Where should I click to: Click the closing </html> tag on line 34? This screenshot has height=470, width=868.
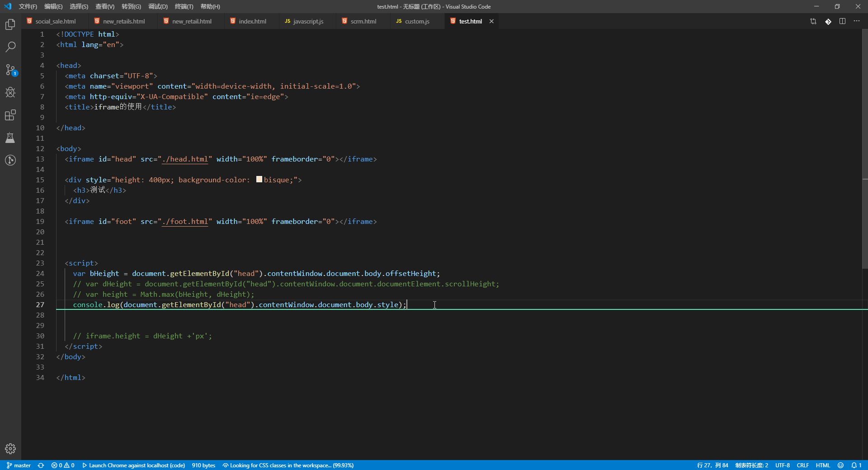(x=71, y=378)
